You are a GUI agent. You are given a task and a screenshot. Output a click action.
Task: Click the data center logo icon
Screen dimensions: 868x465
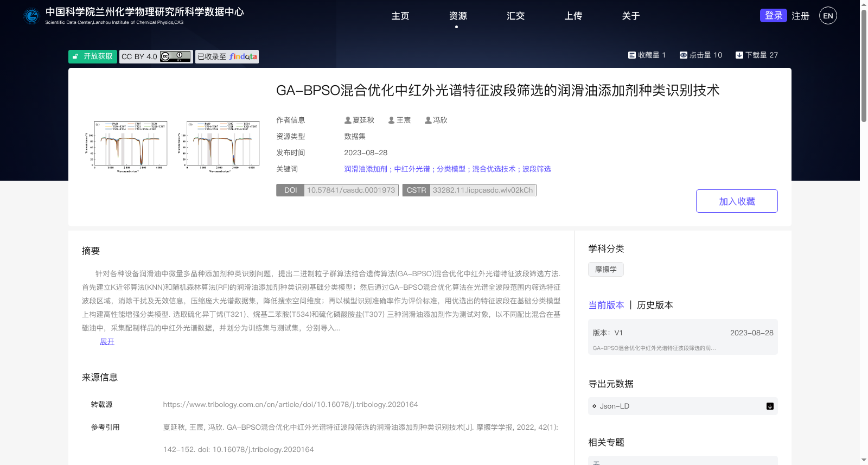coord(32,16)
